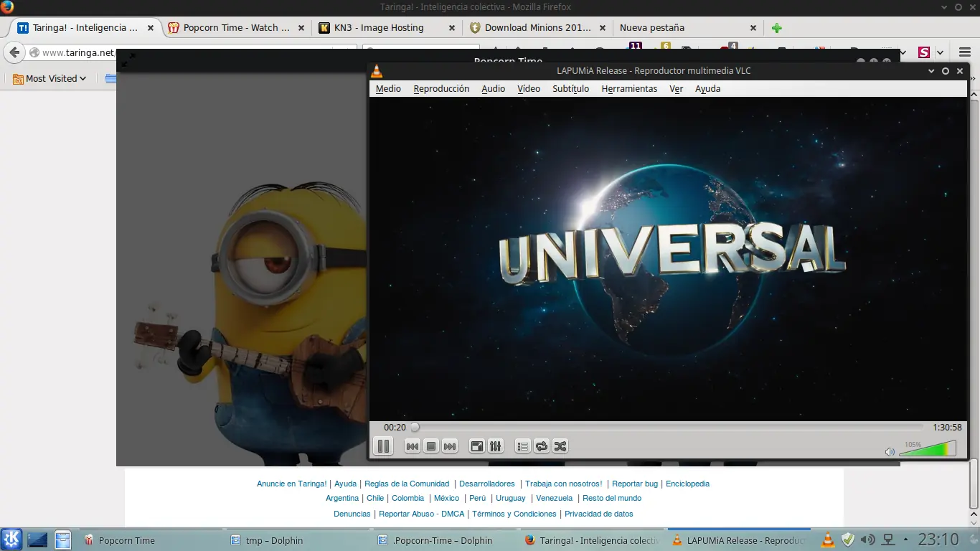
Task: Close the KN3 Image Hosting tab
Action: pos(452,28)
